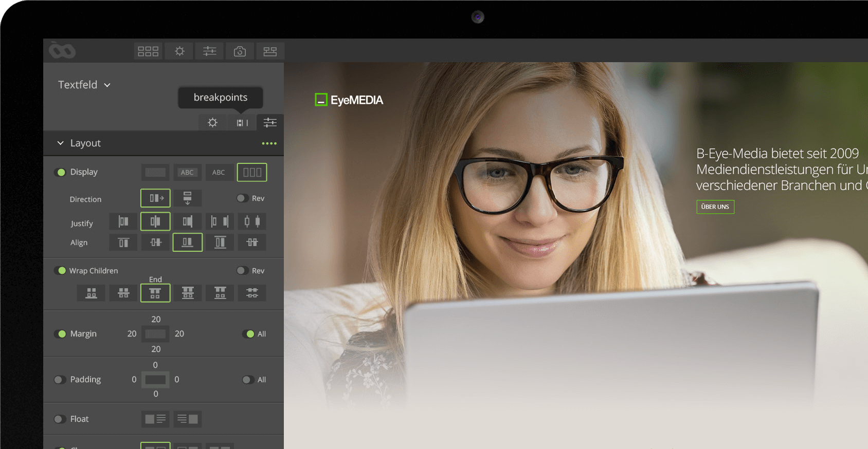
Task: Set Align to stretch
Action: tap(220, 242)
